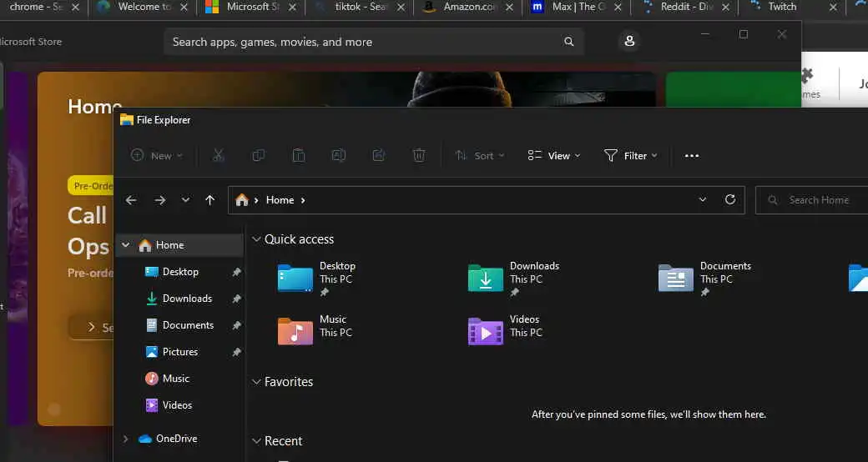The image size is (868, 462).
Task: Collapse the Quick access section
Action: 256,239
